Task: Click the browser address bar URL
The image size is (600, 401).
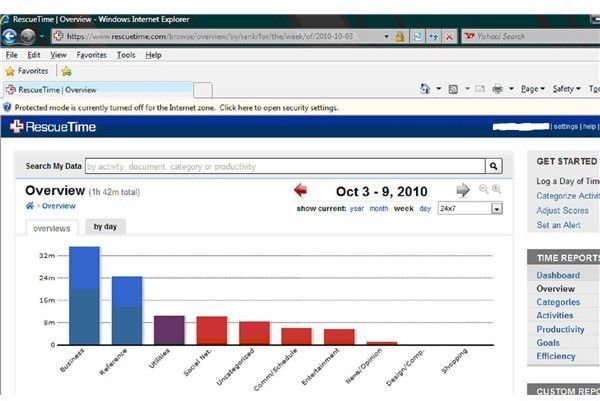Action: pyautogui.click(x=210, y=36)
